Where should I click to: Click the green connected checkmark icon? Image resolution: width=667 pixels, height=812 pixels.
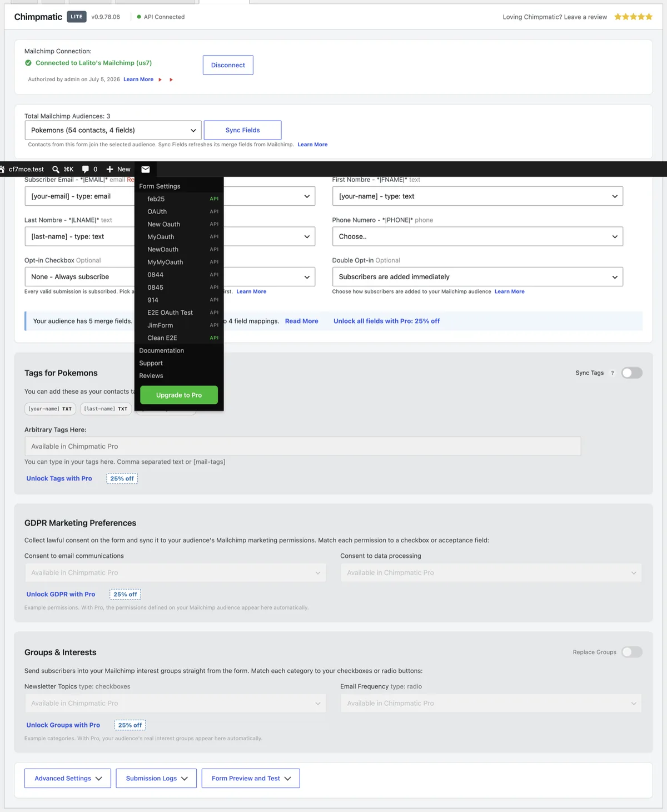pos(28,63)
